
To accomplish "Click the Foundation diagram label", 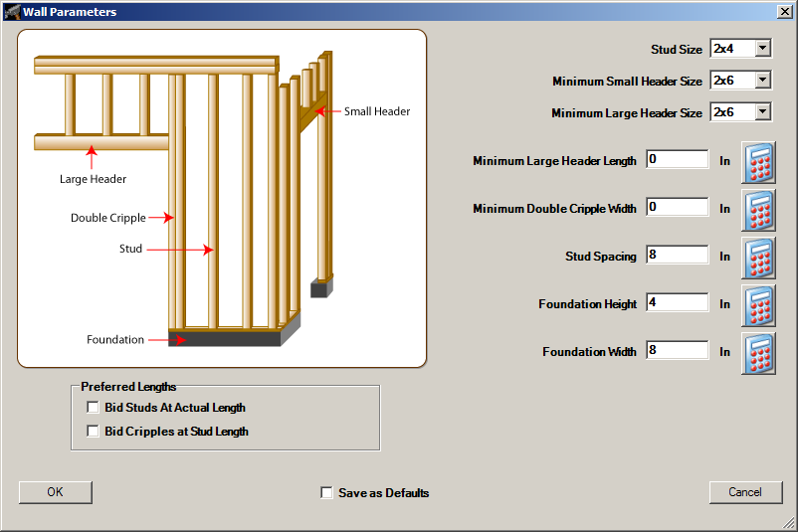I will point(115,339).
